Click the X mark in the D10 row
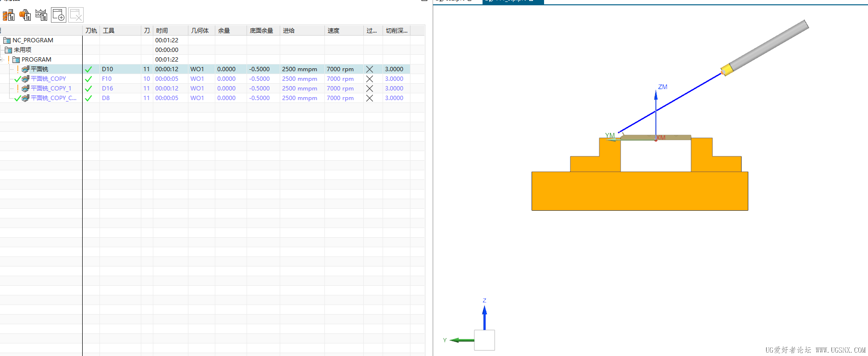This screenshot has height=356, width=868. [x=370, y=69]
